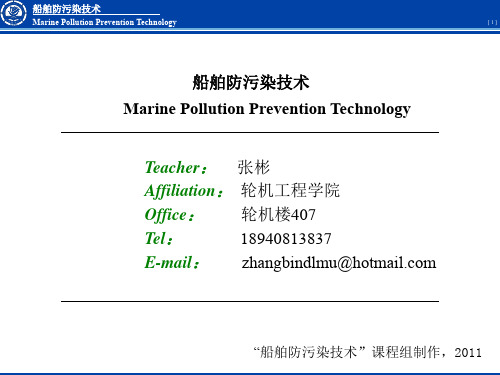Image resolution: width=500 pixels, height=375 pixels.
Task: Click the green Affiliation label
Action: tap(184, 191)
